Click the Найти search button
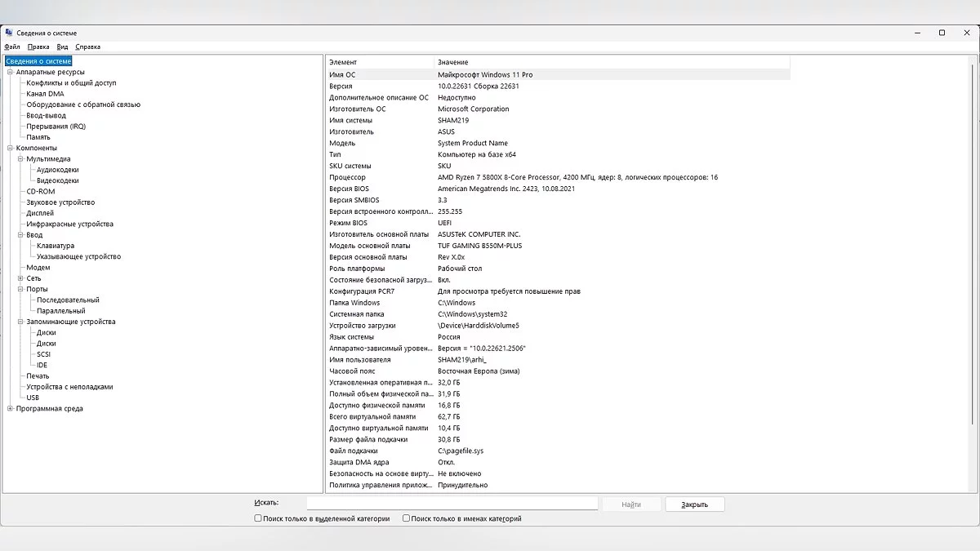The width and height of the screenshot is (980, 551). [x=630, y=504]
